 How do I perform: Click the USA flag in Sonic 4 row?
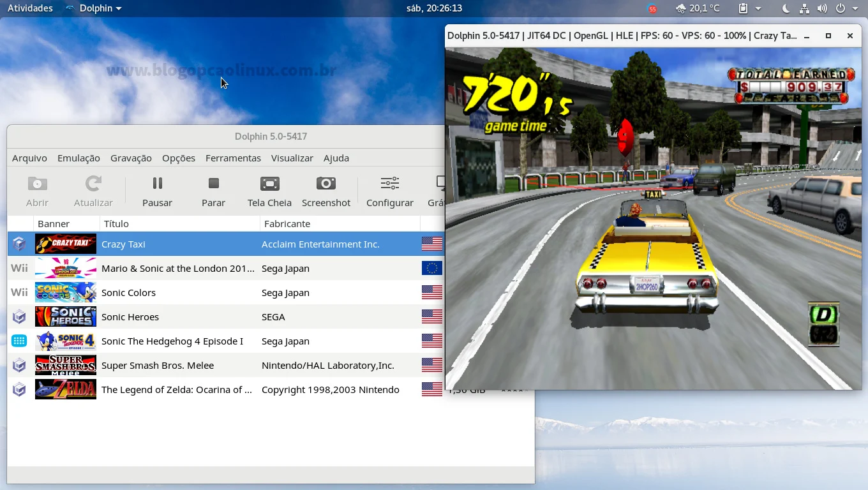[x=432, y=341]
